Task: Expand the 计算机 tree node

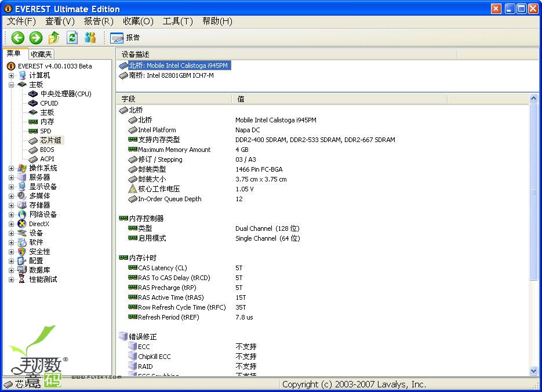Action: point(12,75)
